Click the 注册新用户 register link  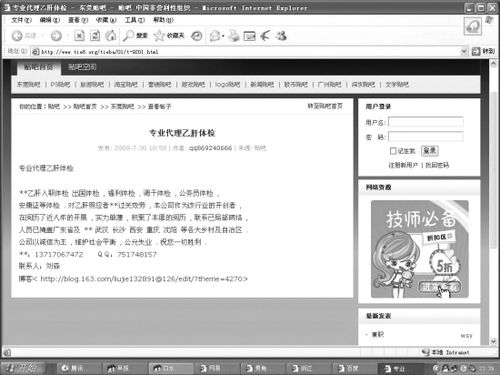(403, 165)
